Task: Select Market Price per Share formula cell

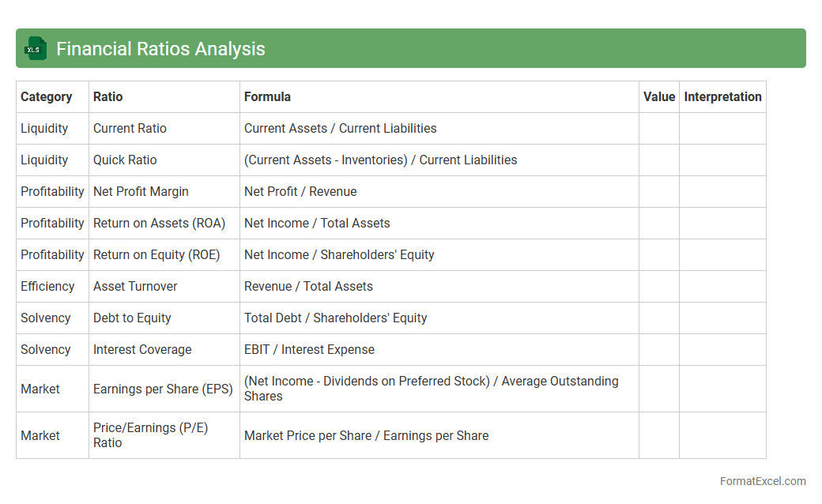Action: (x=366, y=435)
